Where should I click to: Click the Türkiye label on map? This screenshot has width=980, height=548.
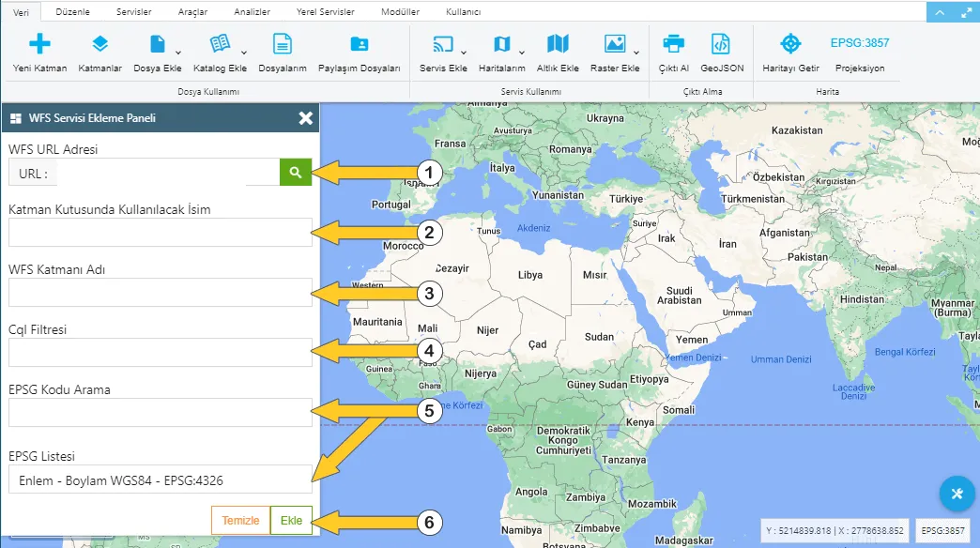point(626,199)
